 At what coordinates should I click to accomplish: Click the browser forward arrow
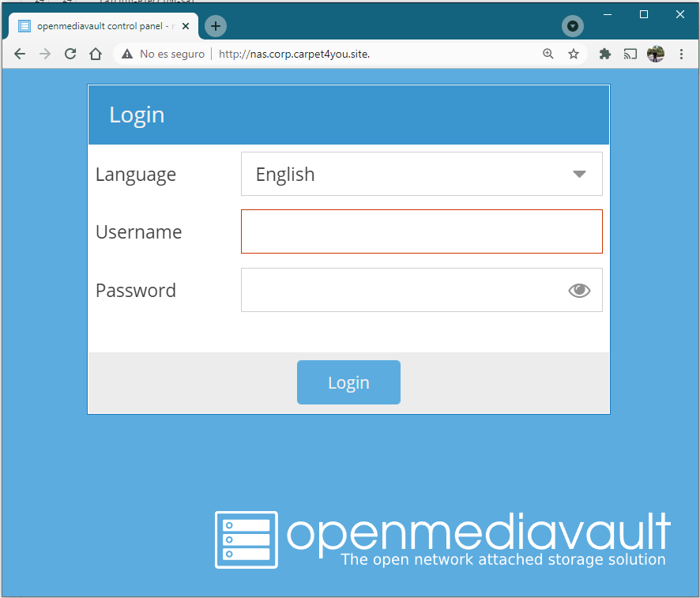(x=45, y=54)
